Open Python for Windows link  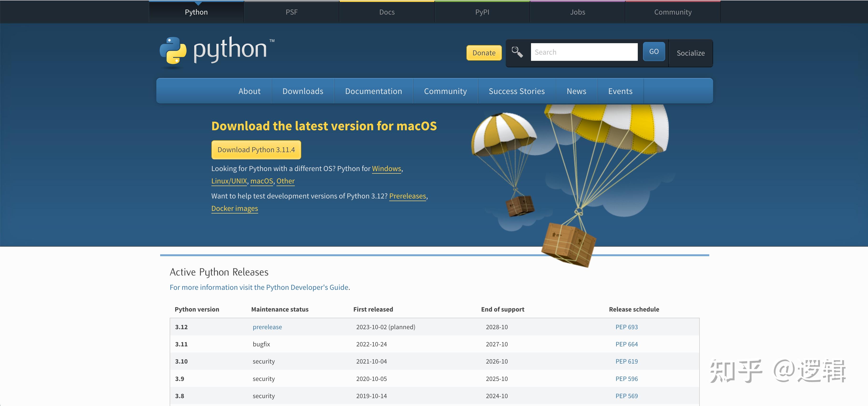386,169
